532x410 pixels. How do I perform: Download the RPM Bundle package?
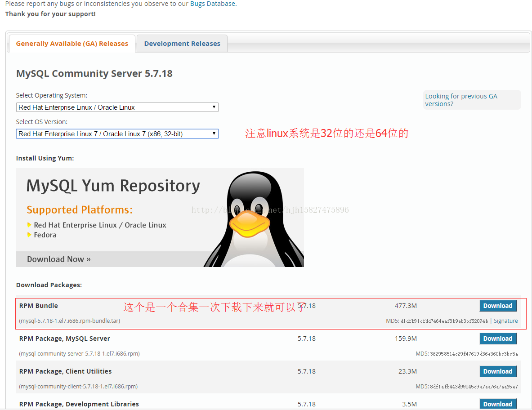coord(498,306)
